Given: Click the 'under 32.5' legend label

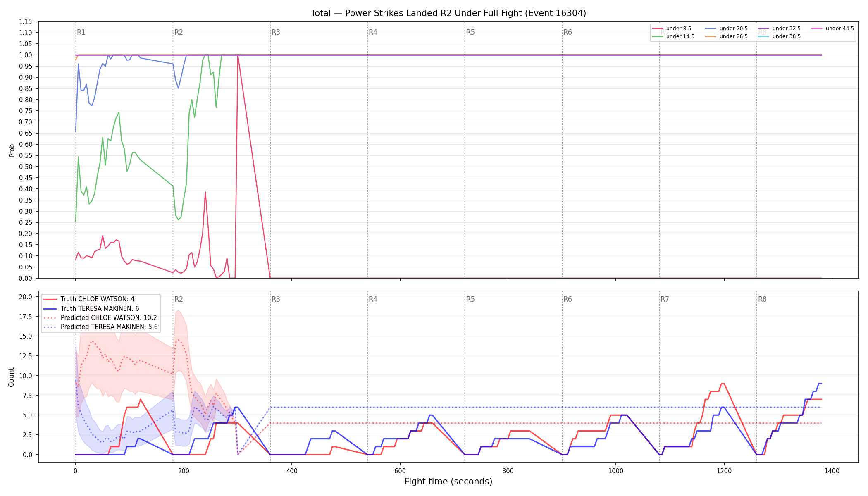Looking at the screenshot, I should [787, 29].
